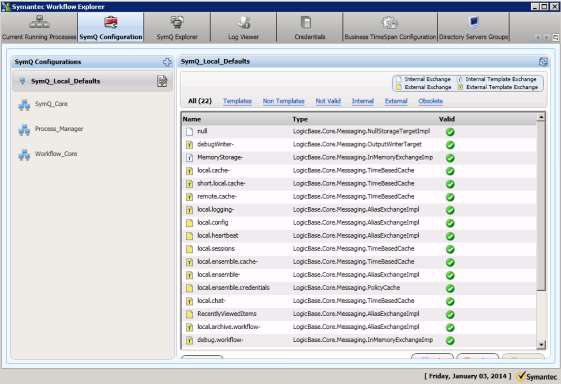Image resolution: width=561 pixels, height=384 pixels.
Task: Click the NullStorageTargetImpl type cell
Action: pyautogui.click(x=361, y=131)
